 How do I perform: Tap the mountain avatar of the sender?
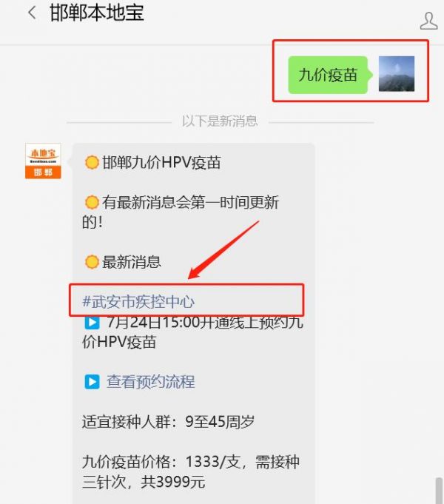coord(397,74)
